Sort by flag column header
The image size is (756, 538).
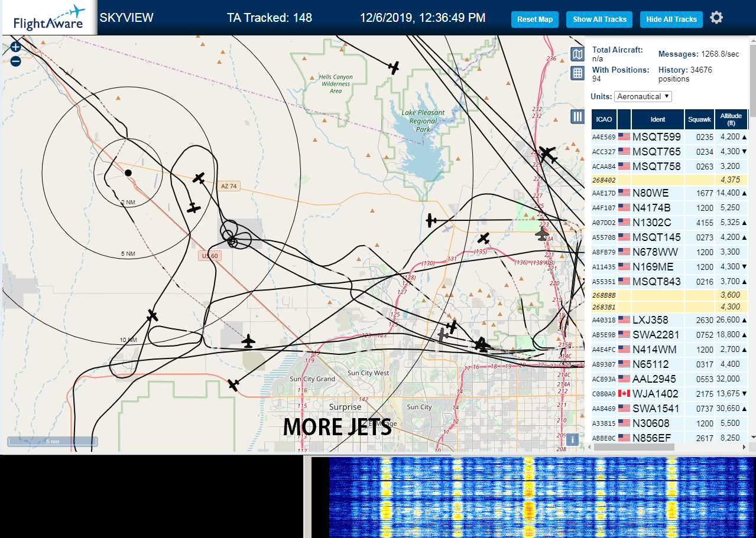coord(624,119)
